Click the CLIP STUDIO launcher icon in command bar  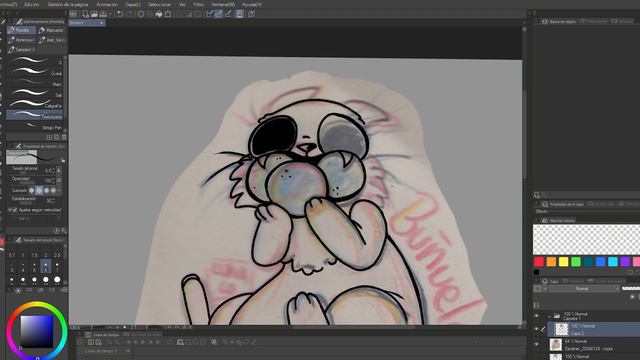click(73, 14)
